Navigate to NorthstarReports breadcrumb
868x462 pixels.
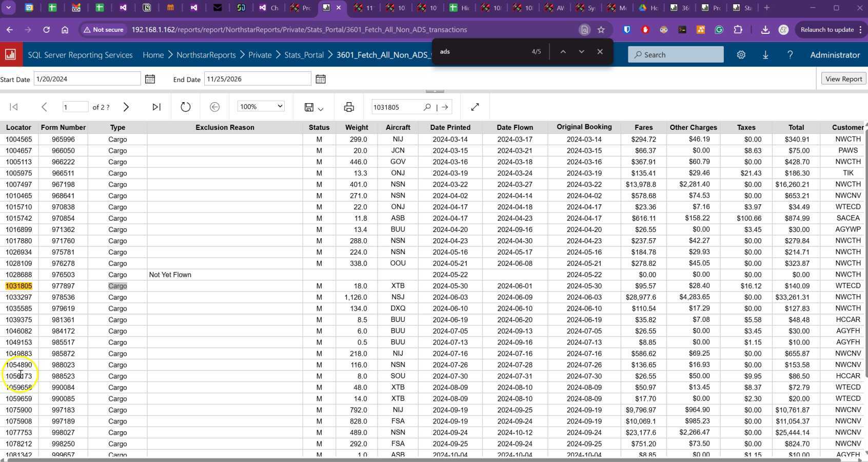click(206, 54)
